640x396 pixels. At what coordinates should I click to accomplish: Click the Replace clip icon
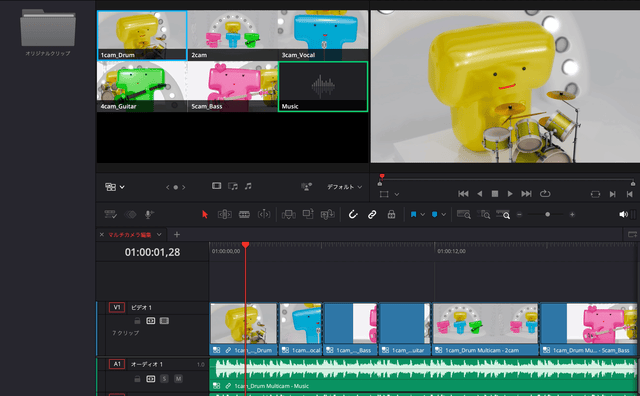(327, 214)
